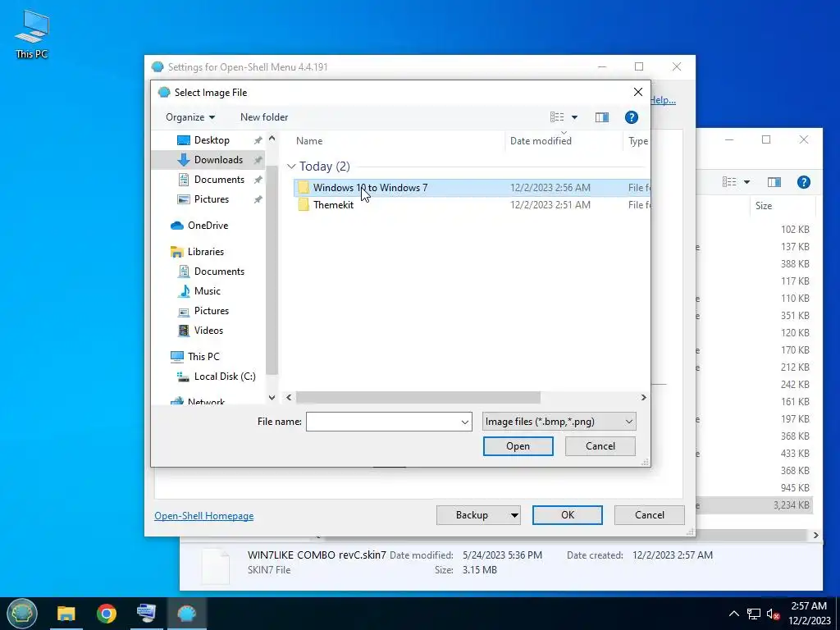Select This PC in the navigation pane
This screenshot has height=630, width=840.
tap(203, 357)
